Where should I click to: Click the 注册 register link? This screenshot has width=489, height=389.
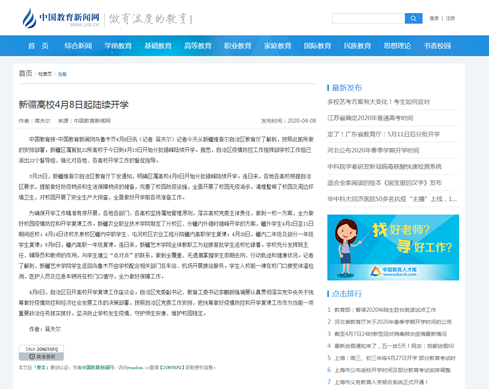point(450,18)
